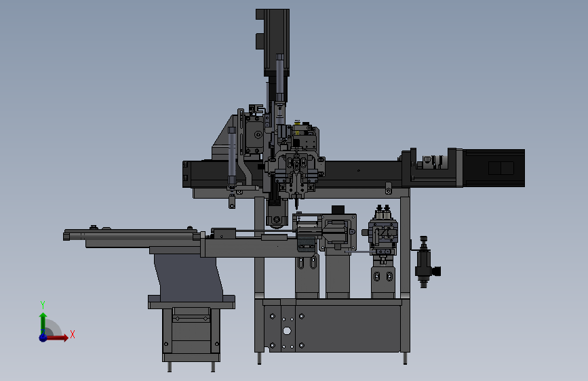Viewport: 588px width, 381px height.
Task: Select the horizontal servo motor at the right end
Action: (x=493, y=167)
